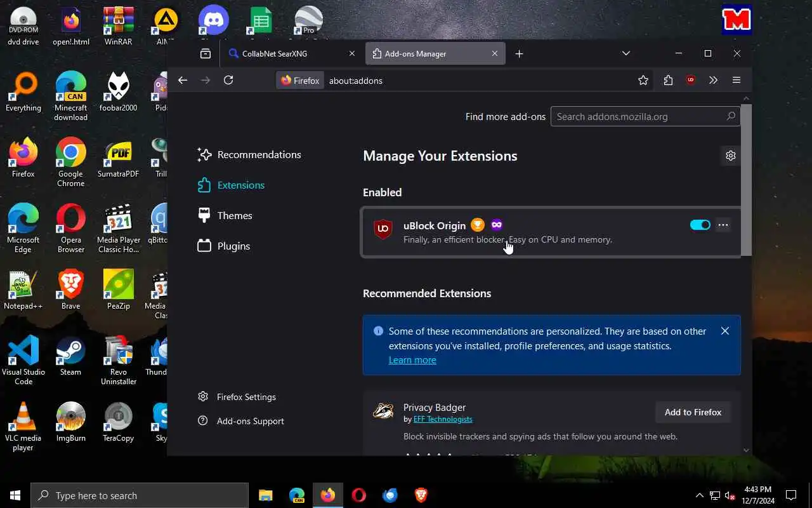Click uBlock Origin shield logo in list
Screen dimensions: 812x508
click(383, 229)
